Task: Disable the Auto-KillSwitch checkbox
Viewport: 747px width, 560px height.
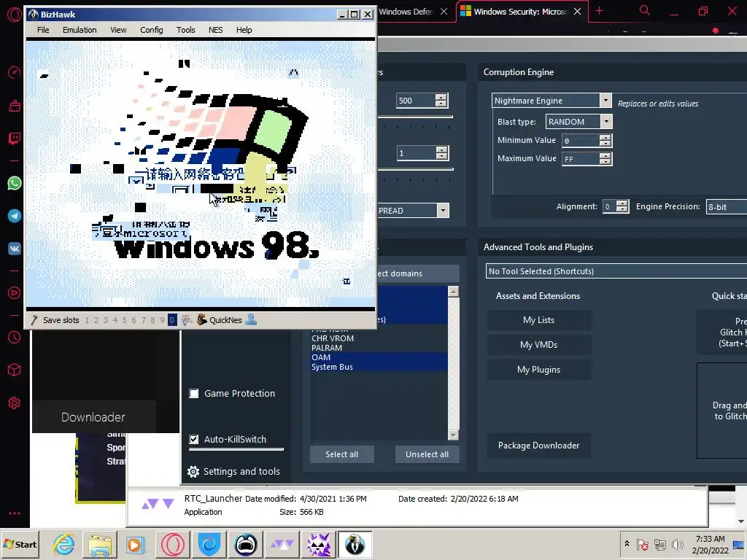Action: point(194,439)
